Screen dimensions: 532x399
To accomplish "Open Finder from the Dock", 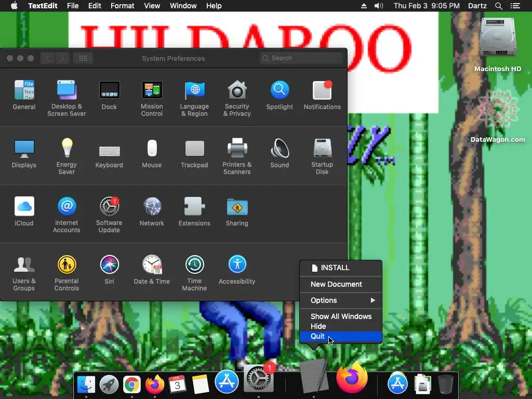I will click(x=86, y=384).
